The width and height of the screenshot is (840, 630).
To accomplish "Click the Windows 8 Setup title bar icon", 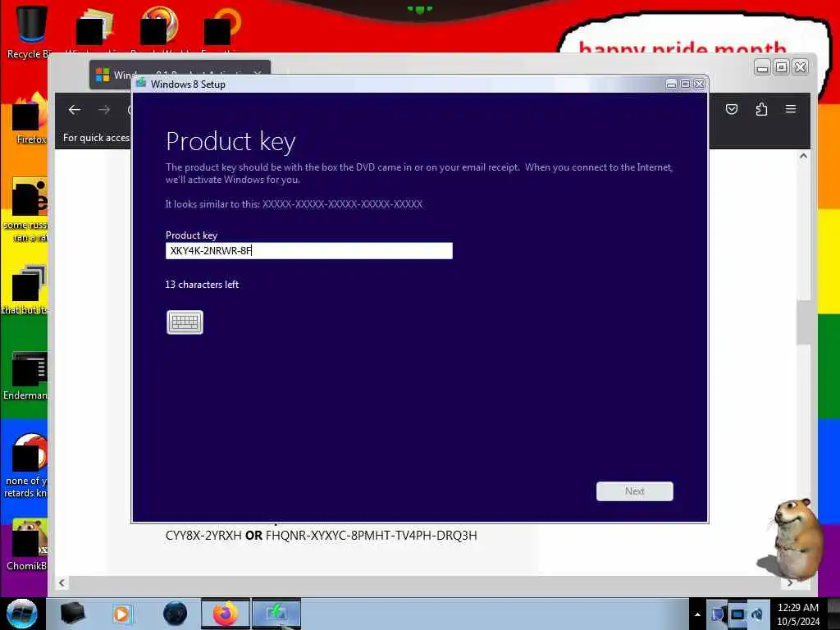I will (x=141, y=83).
